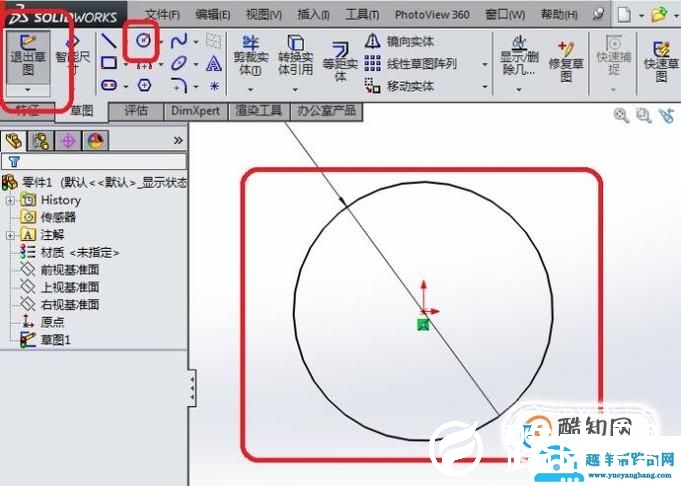This screenshot has height=486, width=681.
Task: Select the Spline sketch tool
Action: click(179, 41)
